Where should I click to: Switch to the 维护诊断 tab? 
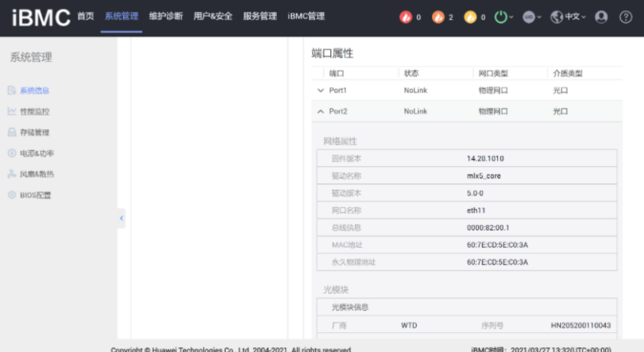[165, 16]
